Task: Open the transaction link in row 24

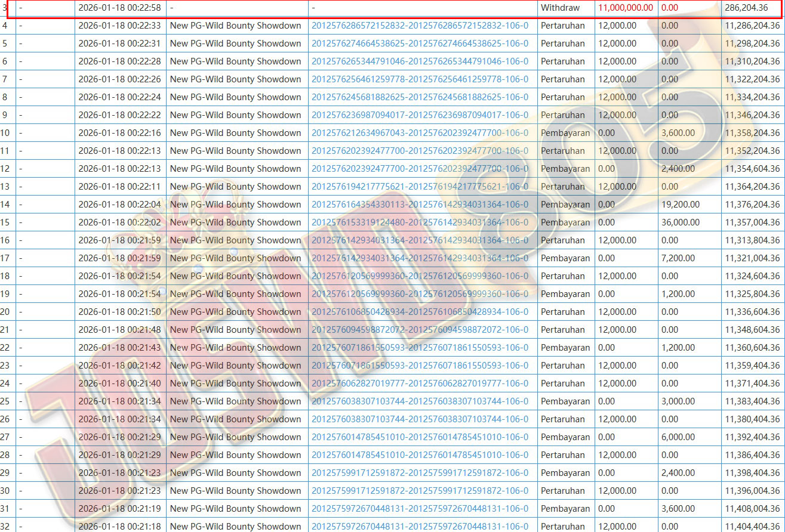Action: pos(420,383)
